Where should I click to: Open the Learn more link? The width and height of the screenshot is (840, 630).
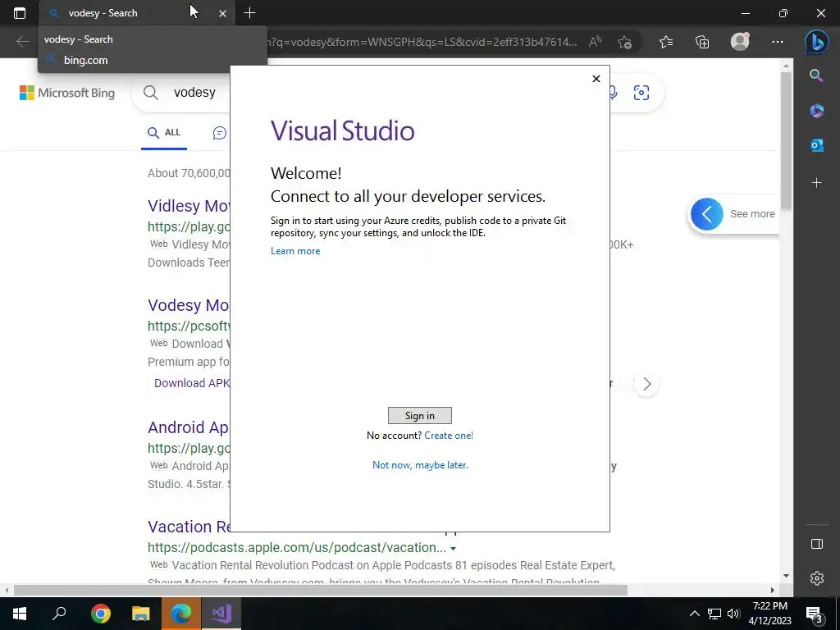(x=295, y=251)
